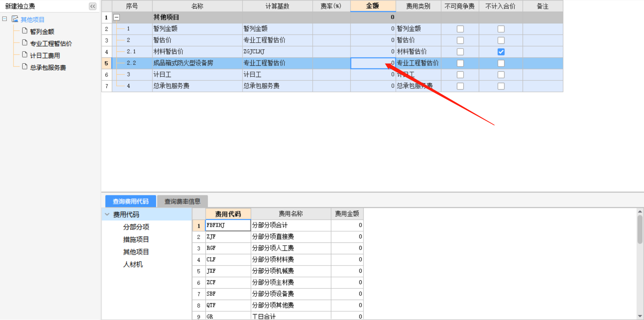
Task: Collapse row 1 其他项目 group in the table
Action: 117,18
